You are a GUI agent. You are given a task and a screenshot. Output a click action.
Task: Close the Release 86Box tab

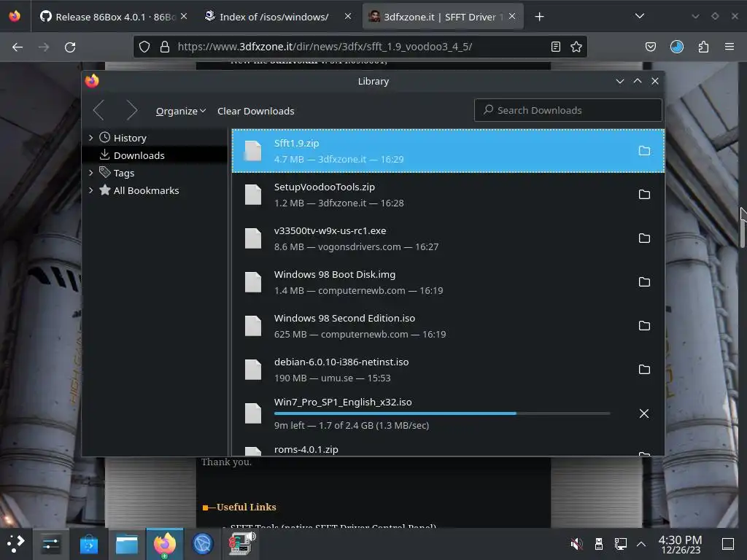tap(184, 17)
